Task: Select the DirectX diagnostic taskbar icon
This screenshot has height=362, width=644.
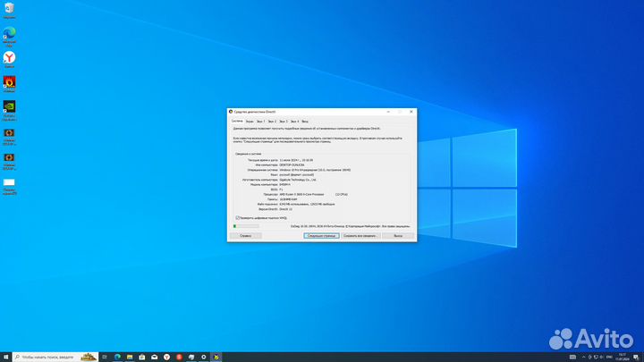Action: tap(216, 357)
